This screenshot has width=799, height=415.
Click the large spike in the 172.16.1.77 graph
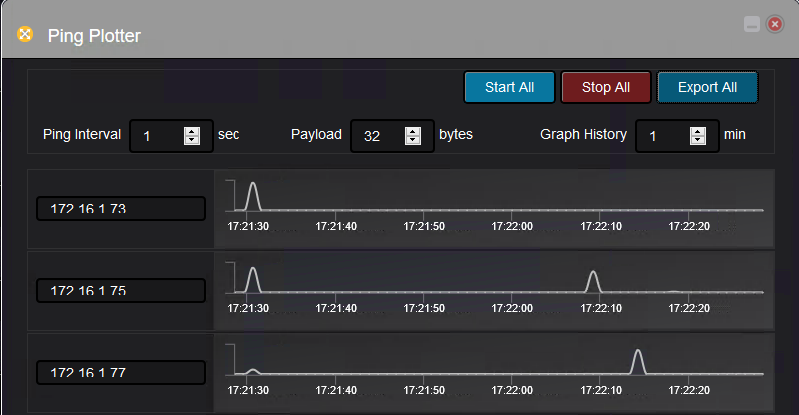(x=638, y=362)
